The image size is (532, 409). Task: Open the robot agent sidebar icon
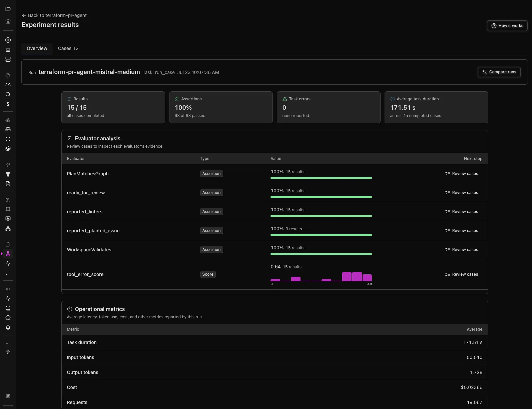[8, 50]
